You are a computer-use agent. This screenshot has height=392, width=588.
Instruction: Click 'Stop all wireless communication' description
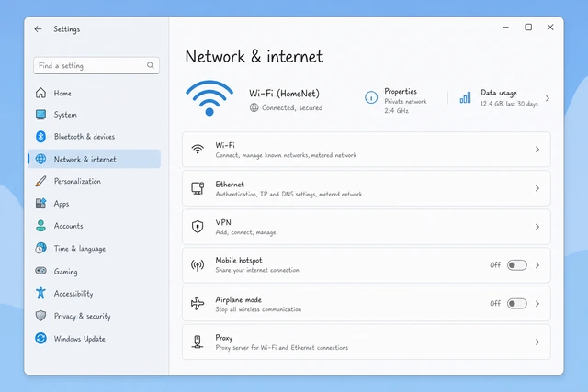tap(258, 309)
